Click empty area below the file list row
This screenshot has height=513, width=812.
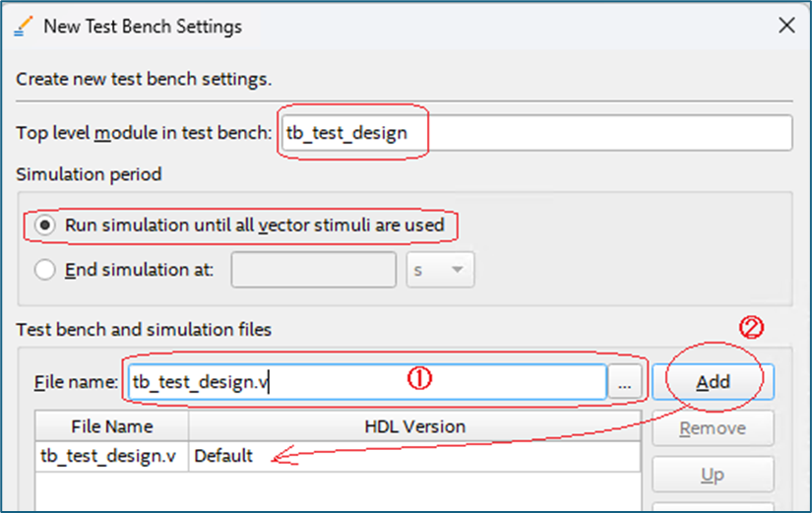pyautogui.click(x=335, y=492)
